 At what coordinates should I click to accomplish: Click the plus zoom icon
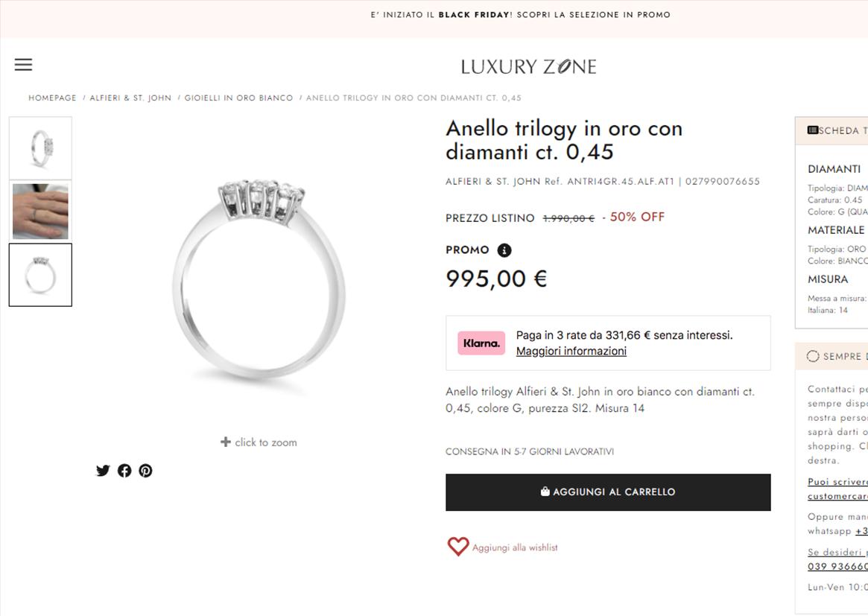pos(226,442)
